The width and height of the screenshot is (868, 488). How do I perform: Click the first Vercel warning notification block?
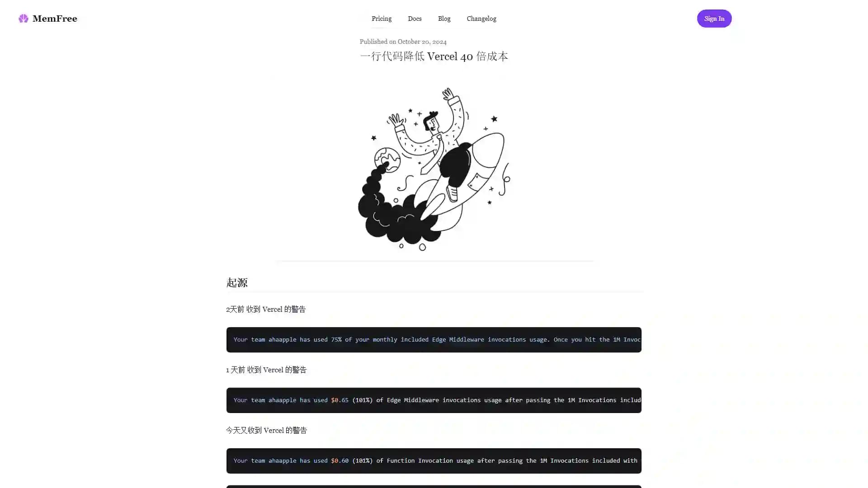tap(434, 340)
